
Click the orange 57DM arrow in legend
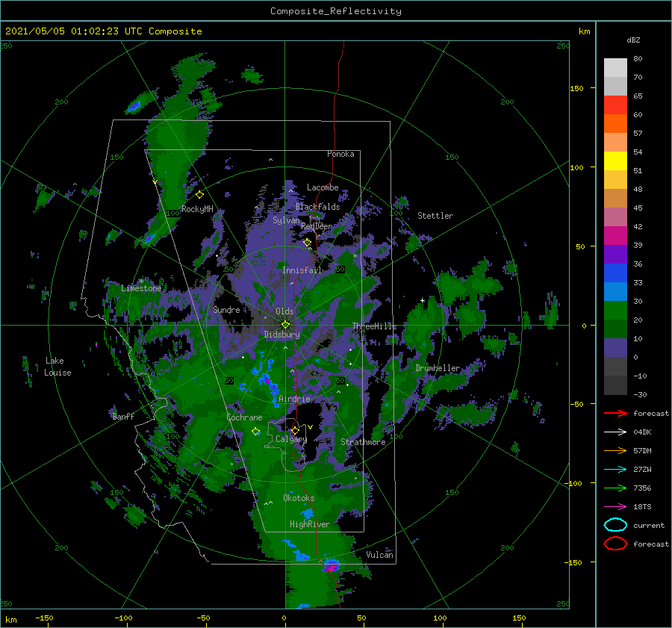615,450
